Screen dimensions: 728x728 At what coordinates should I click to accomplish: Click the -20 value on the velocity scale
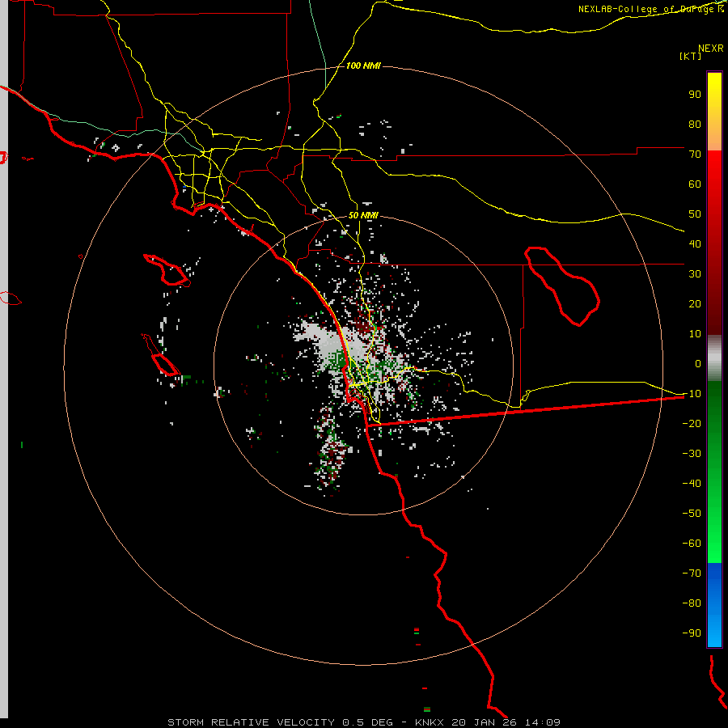coord(692,423)
